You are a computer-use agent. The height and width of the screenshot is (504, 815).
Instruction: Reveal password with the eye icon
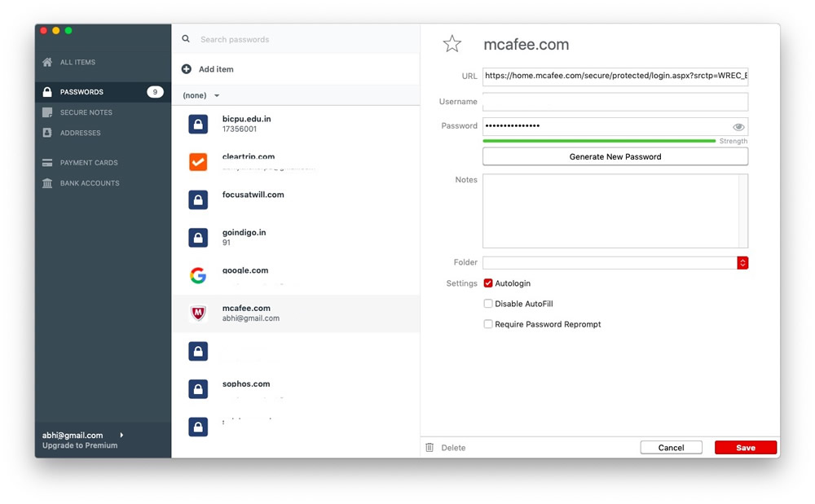[x=738, y=127]
